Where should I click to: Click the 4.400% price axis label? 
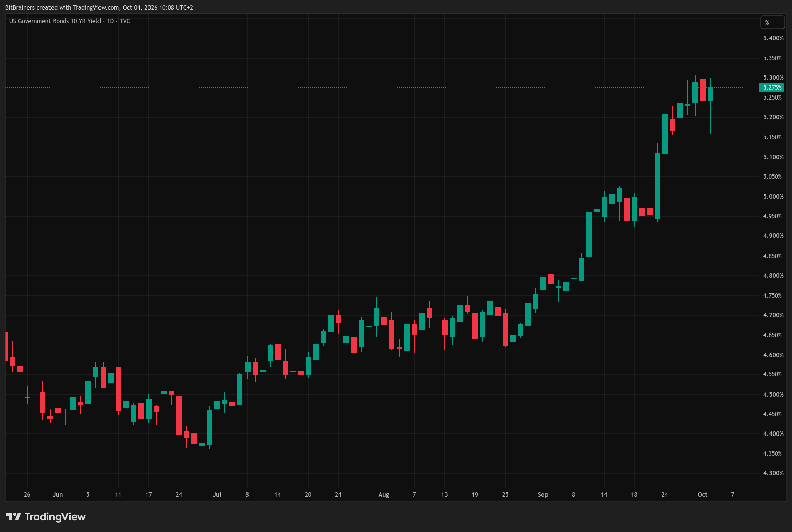coord(773,434)
